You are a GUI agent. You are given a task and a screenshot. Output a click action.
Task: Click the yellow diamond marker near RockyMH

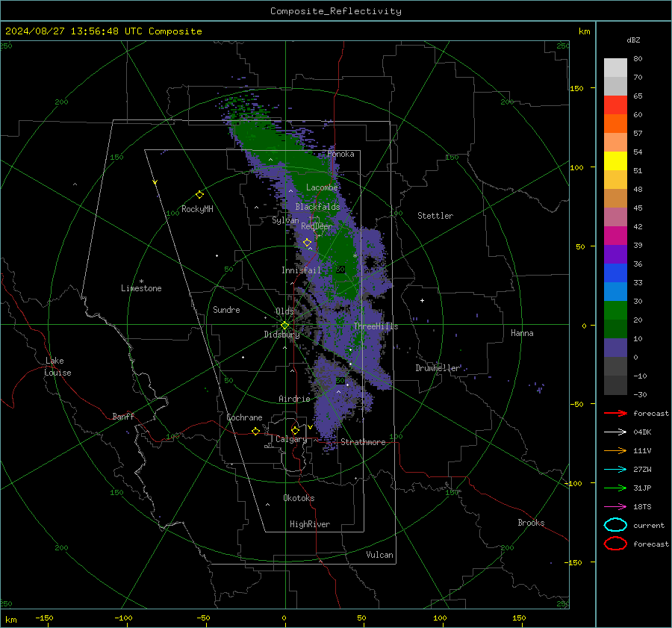[199, 195]
